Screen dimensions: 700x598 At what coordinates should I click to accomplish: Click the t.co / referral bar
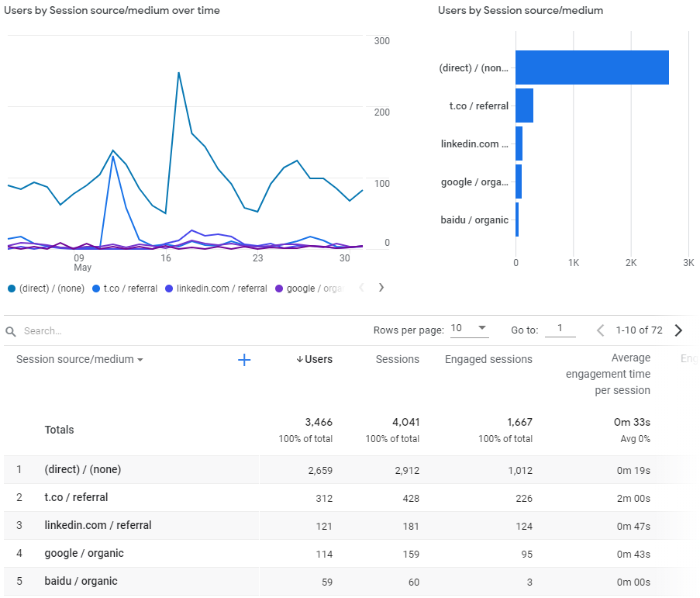525,105
